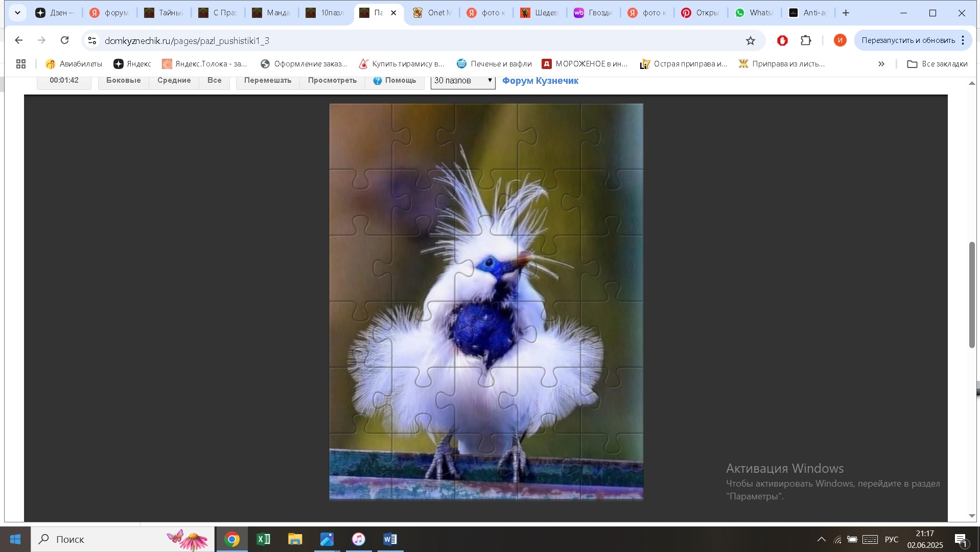Viewport: 980px width, 552px height.
Task: Close the active puzzle tab
Action: pyautogui.click(x=393, y=13)
